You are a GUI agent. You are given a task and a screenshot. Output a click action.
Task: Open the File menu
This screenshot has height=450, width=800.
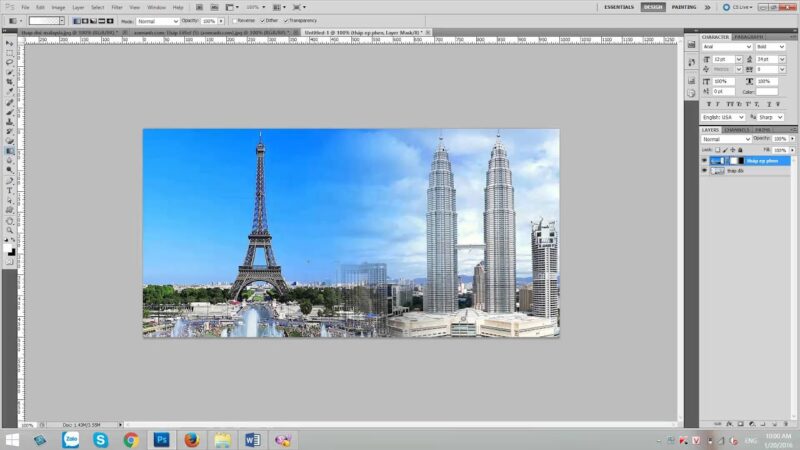[x=25, y=8]
